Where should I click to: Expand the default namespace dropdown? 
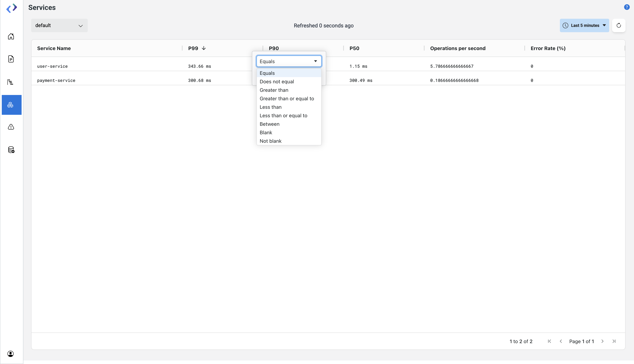pos(59,25)
